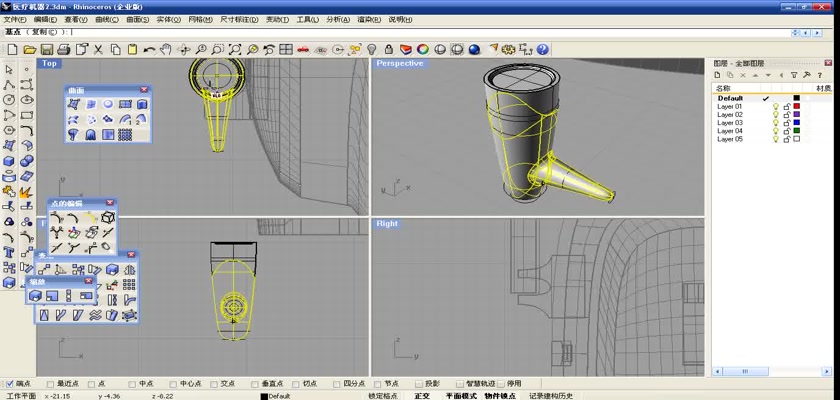The image size is (840, 400).
Task: Enable the 最近点 osnap checkbox
Action: 51,384
